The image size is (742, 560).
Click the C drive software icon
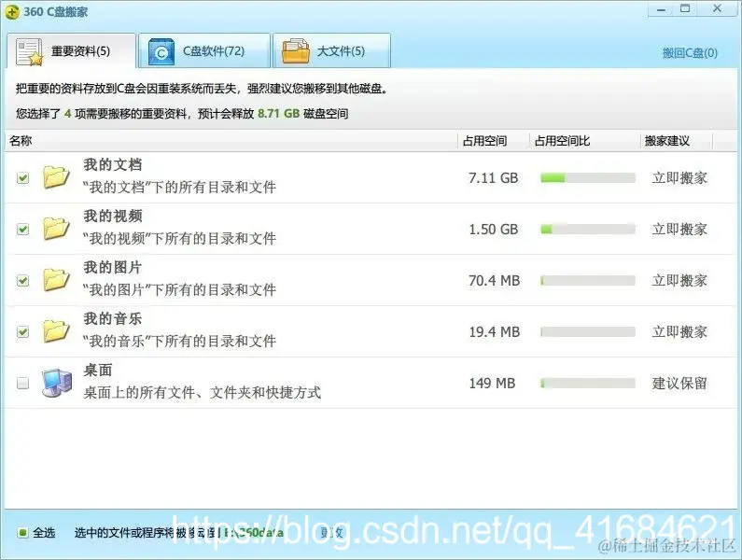(x=161, y=51)
